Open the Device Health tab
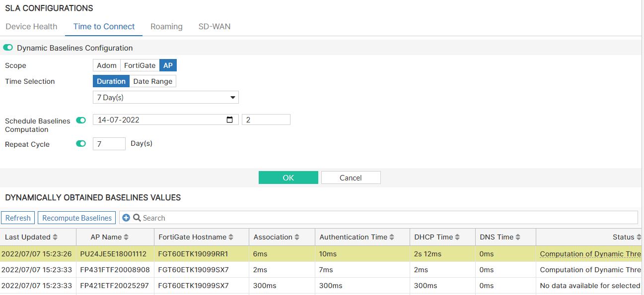 pos(31,27)
